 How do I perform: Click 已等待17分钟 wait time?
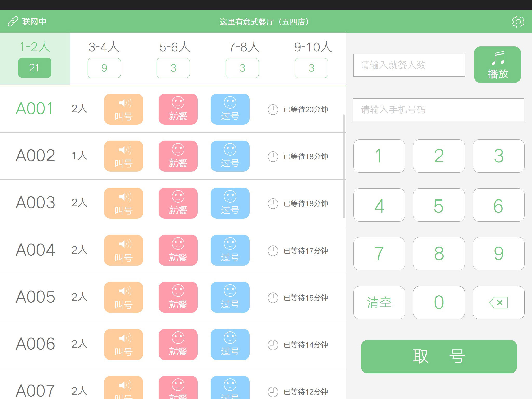pos(306,251)
